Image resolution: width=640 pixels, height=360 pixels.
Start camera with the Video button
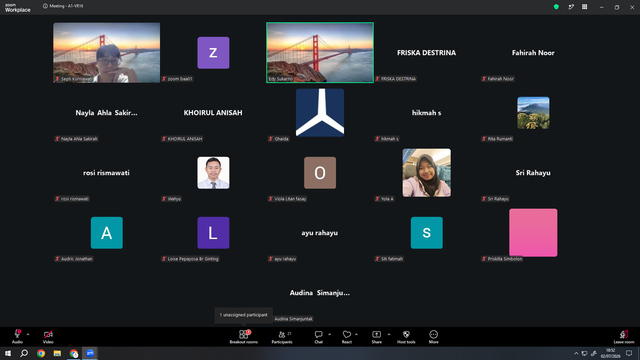pyautogui.click(x=48, y=336)
